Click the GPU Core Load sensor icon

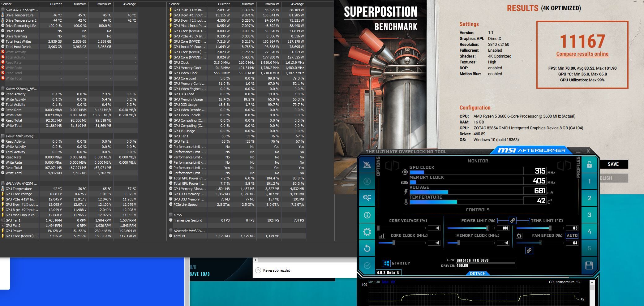pyautogui.click(x=171, y=78)
